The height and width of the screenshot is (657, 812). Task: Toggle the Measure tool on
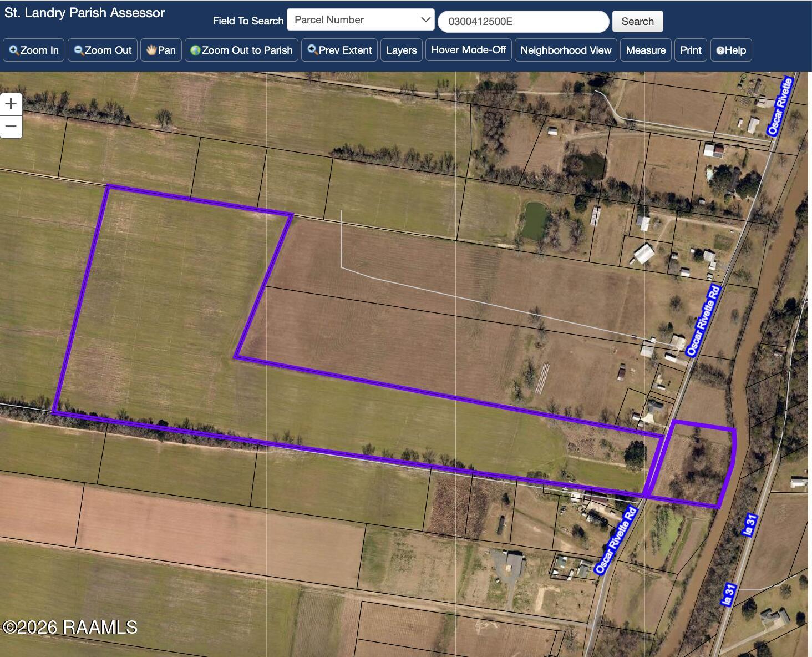click(x=646, y=50)
